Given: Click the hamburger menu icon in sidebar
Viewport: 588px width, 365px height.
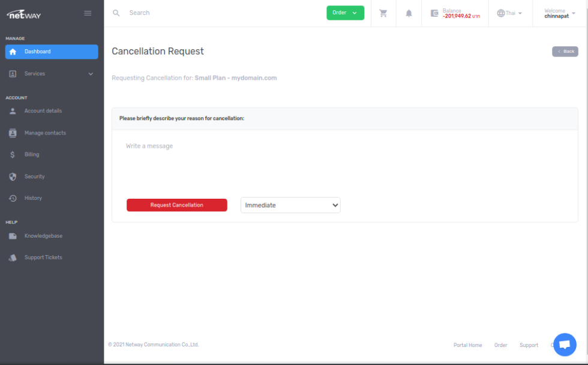Looking at the screenshot, I should coord(88,13).
